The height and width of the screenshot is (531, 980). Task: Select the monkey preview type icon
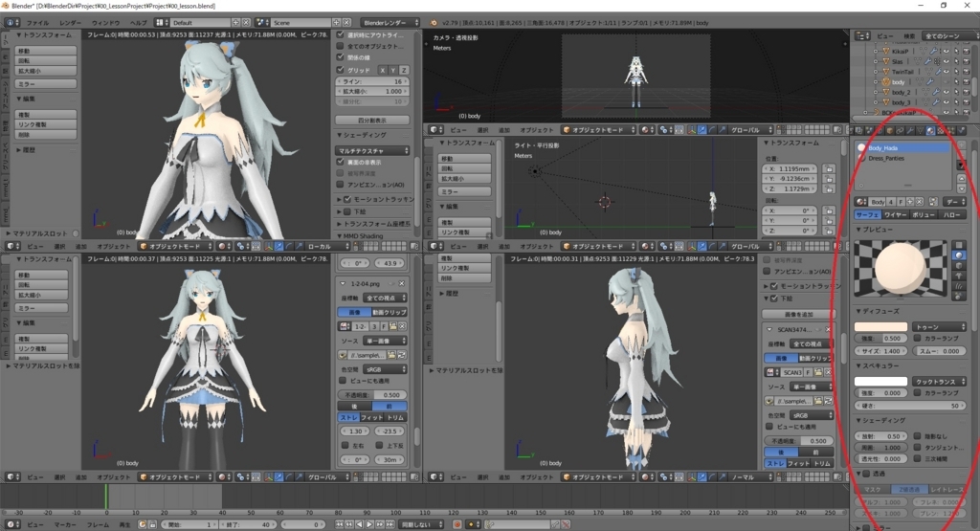click(x=959, y=276)
